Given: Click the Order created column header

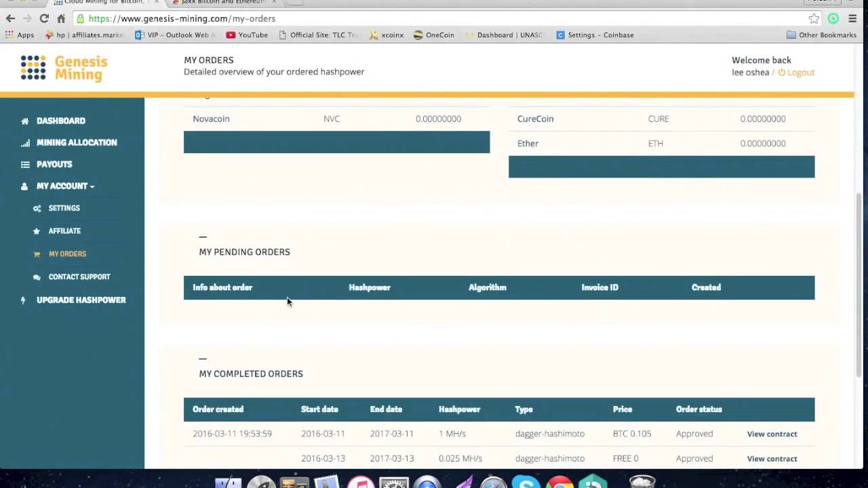Looking at the screenshot, I should point(218,409).
